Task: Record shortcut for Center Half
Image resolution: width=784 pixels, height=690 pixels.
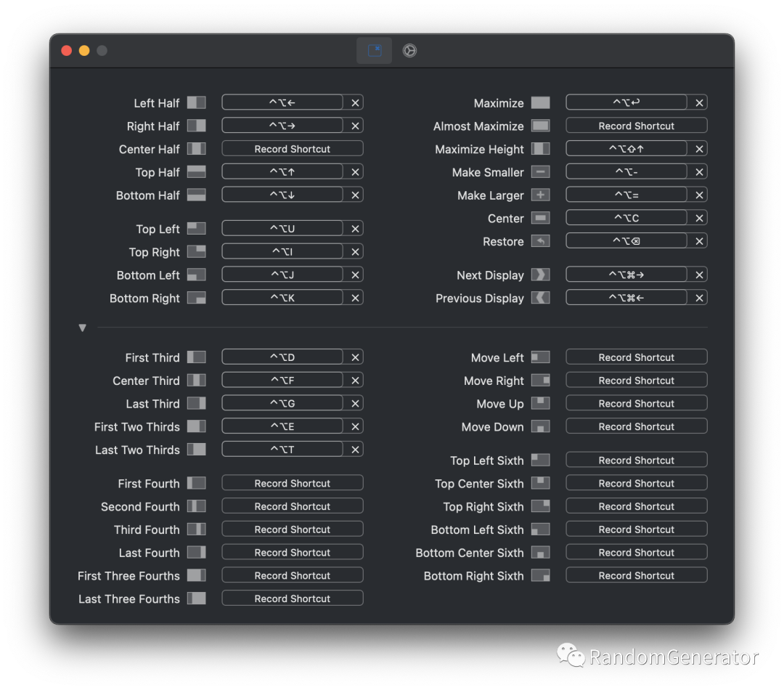Action: [293, 149]
